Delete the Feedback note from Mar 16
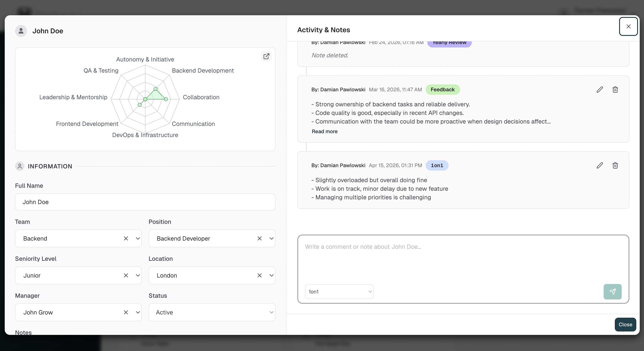The height and width of the screenshot is (351, 644). tap(615, 89)
